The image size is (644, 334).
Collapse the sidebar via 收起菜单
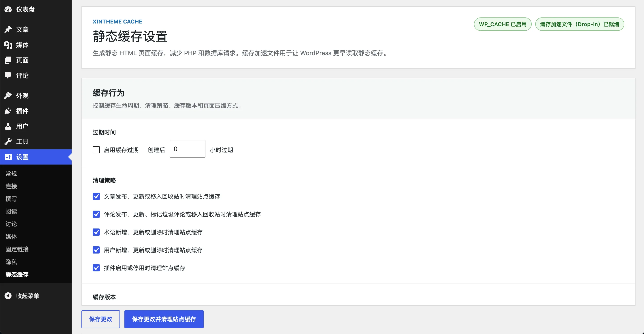pyautogui.click(x=36, y=296)
